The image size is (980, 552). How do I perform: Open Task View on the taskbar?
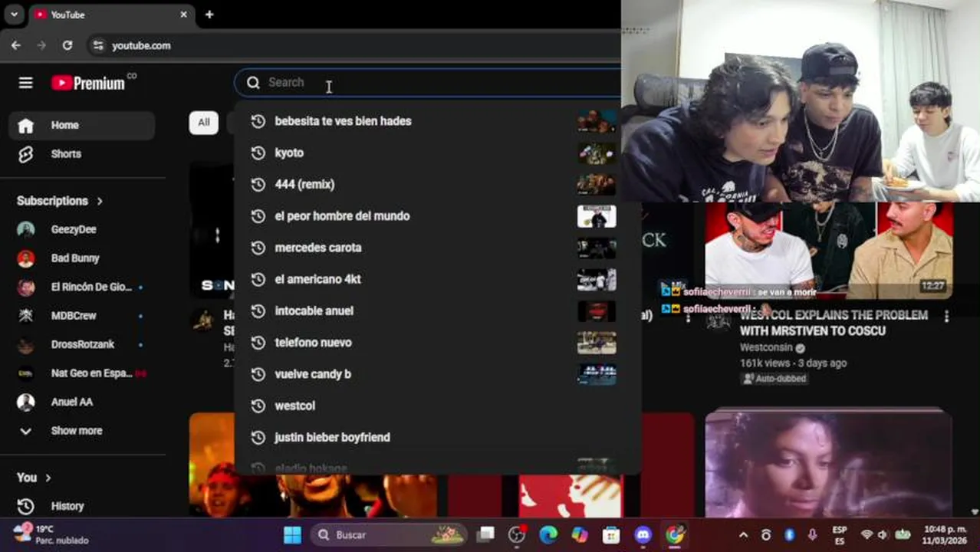[485, 535]
